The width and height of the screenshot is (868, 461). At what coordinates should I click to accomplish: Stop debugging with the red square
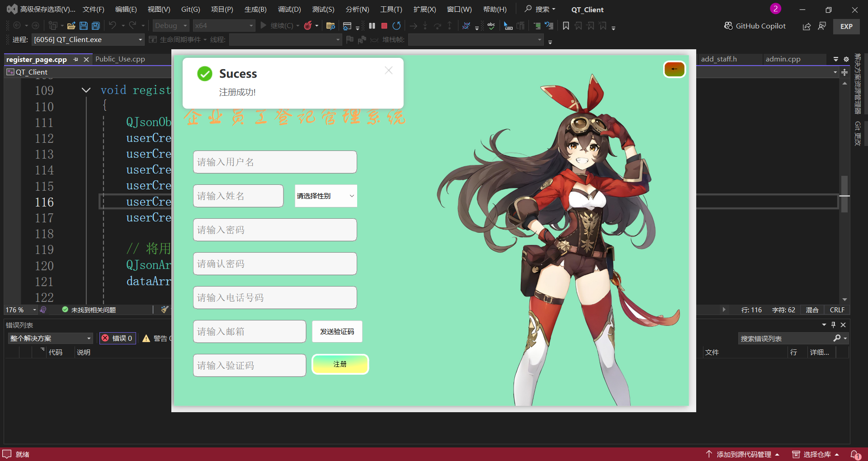pyautogui.click(x=384, y=26)
